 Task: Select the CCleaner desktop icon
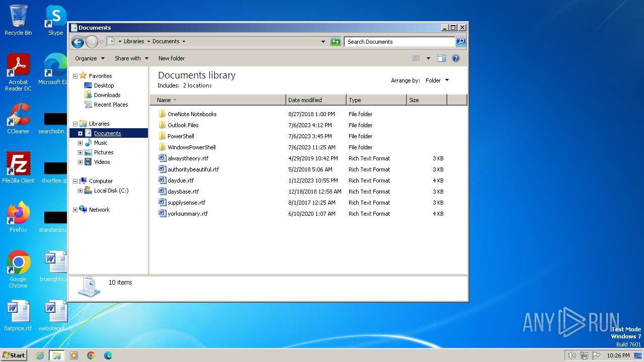pos(18,119)
